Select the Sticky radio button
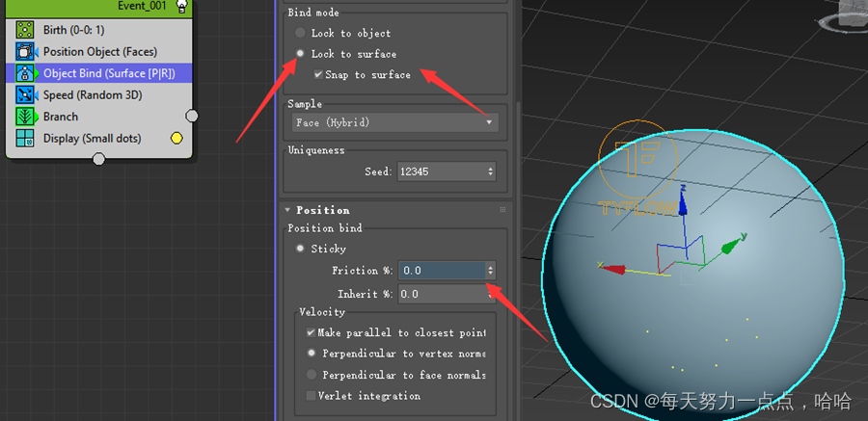The image size is (868, 421). (x=300, y=249)
